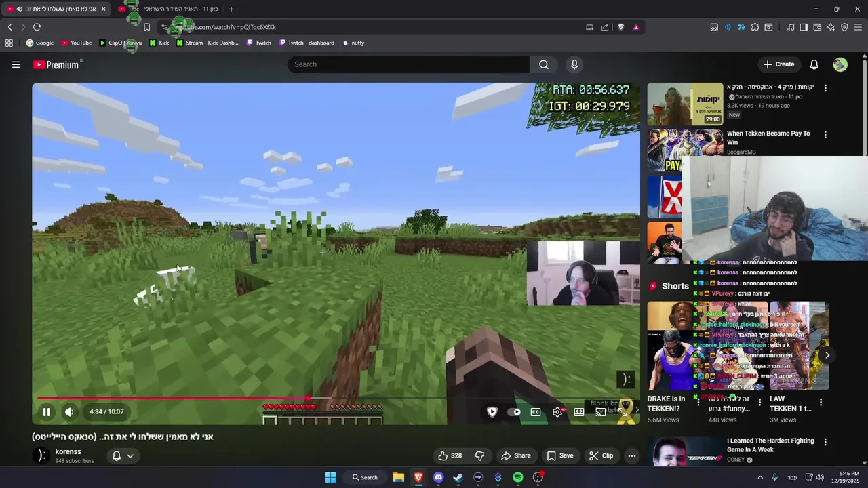Go back to previous page
The width and height of the screenshot is (868, 488).
pos(9,27)
